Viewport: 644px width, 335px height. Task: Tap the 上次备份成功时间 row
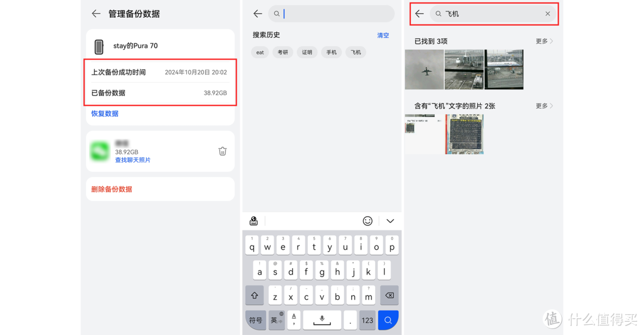pyautogui.click(x=160, y=72)
